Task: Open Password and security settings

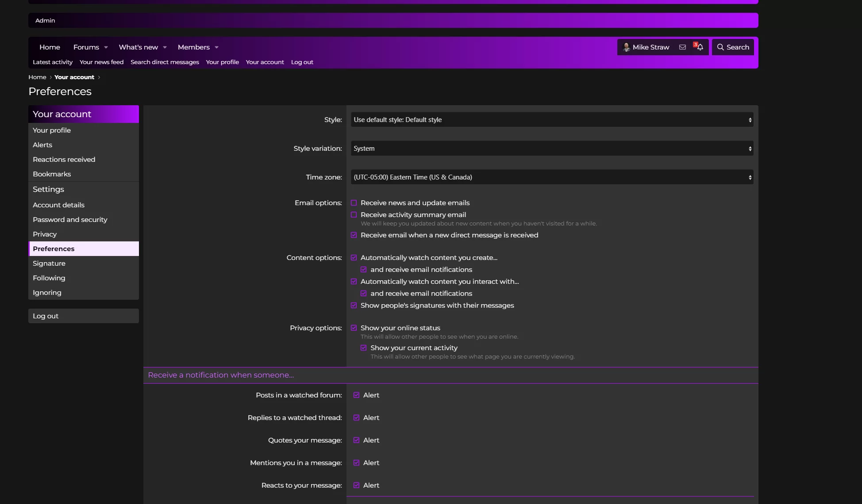Action: [x=70, y=220]
